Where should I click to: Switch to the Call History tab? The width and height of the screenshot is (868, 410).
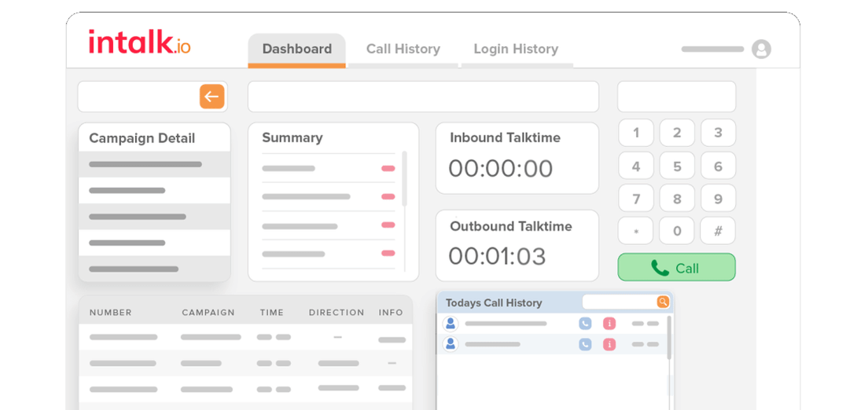click(403, 49)
